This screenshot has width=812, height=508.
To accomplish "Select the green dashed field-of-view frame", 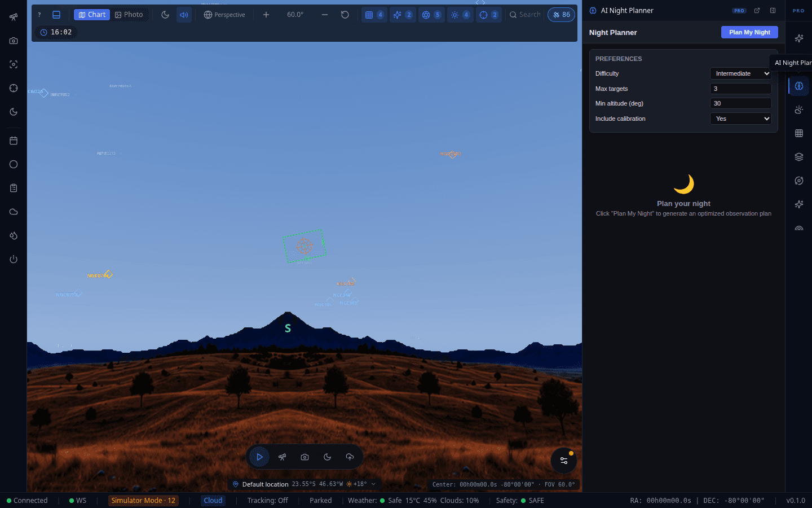I will 304,246.
